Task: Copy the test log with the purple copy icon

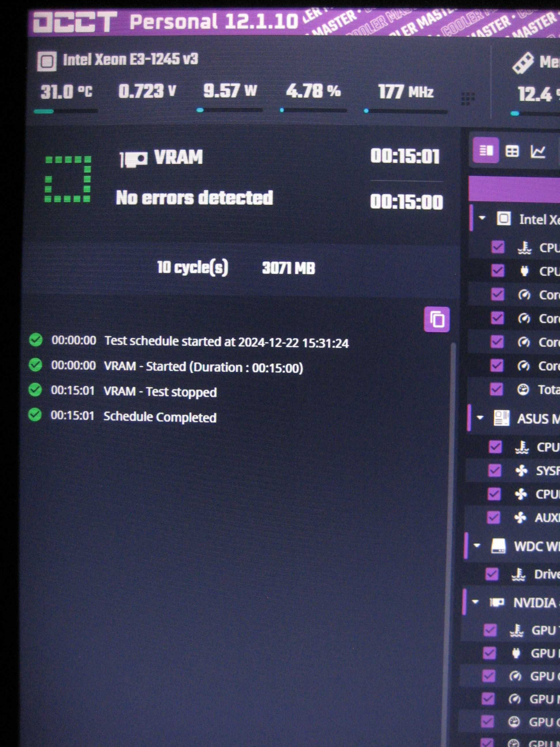Action: [436, 319]
